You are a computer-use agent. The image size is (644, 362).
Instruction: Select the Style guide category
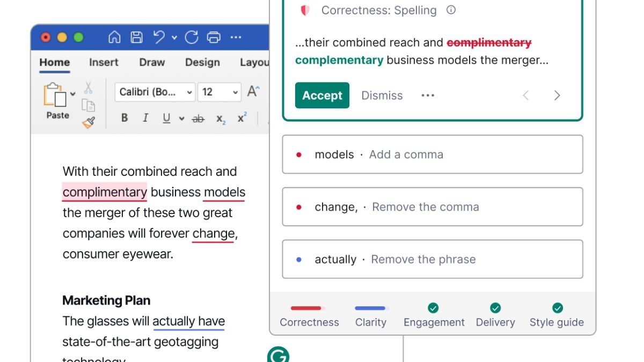[x=557, y=316]
